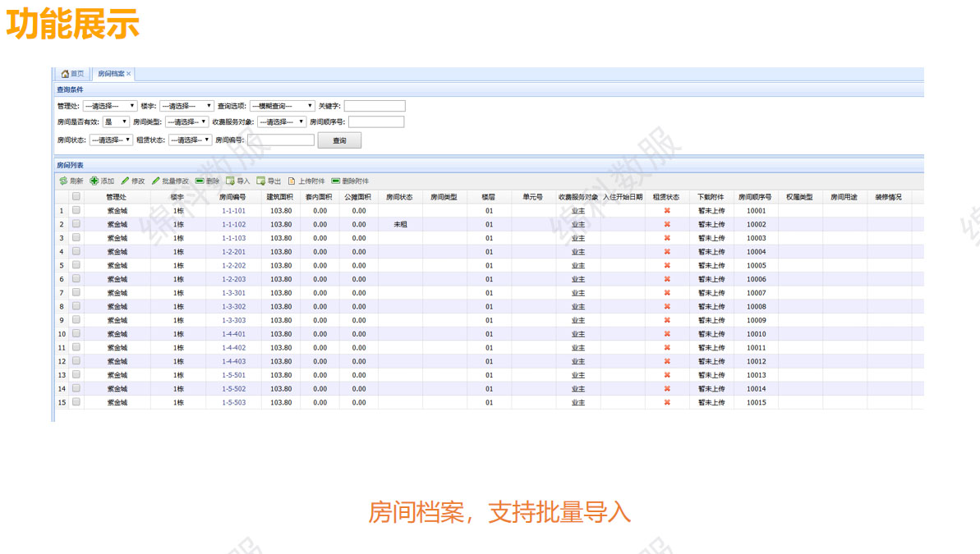The width and height of the screenshot is (980, 554).
Task: Close the 房间档案 tab with its x
Action: click(129, 74)
